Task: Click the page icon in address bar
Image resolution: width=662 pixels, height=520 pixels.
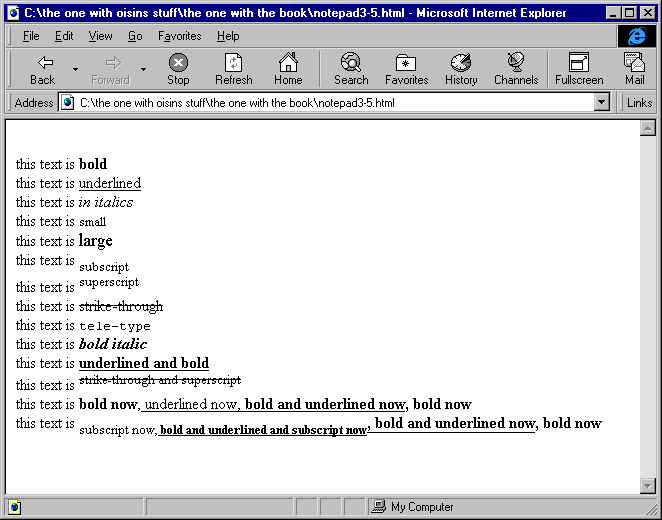Action: click(x=68, y=103)
